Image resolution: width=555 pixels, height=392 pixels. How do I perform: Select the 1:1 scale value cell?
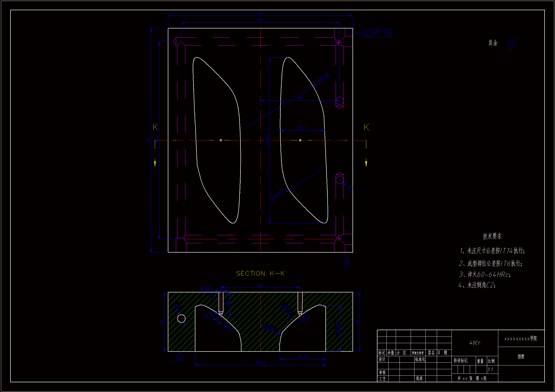coord(490,369)
